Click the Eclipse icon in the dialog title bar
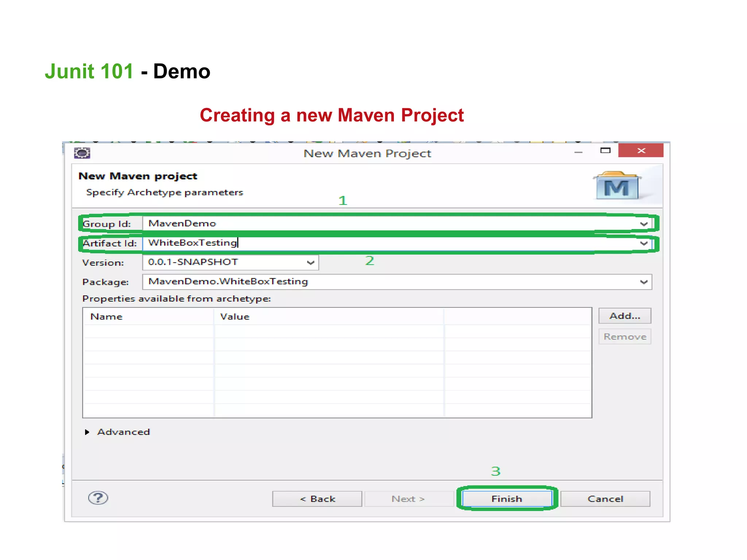Viewport: 747px width, 560px height. tap(82, 153)
